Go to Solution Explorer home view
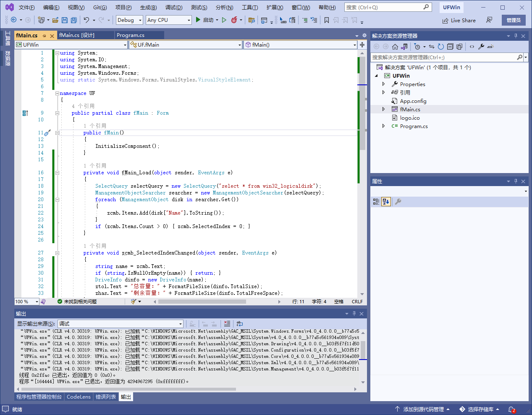Screen dimensions: 532x415 pyautogui.click(x=395, y=47)
